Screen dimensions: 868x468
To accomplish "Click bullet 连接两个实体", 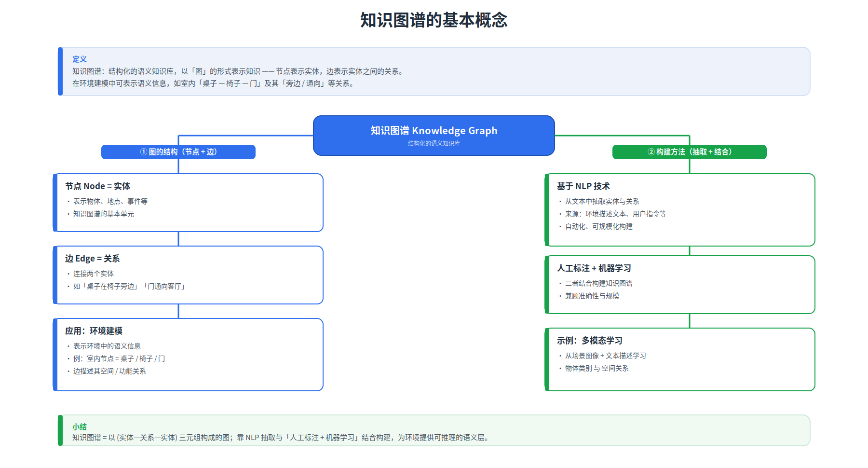I will pyautogui.click(x=94, y=274).
